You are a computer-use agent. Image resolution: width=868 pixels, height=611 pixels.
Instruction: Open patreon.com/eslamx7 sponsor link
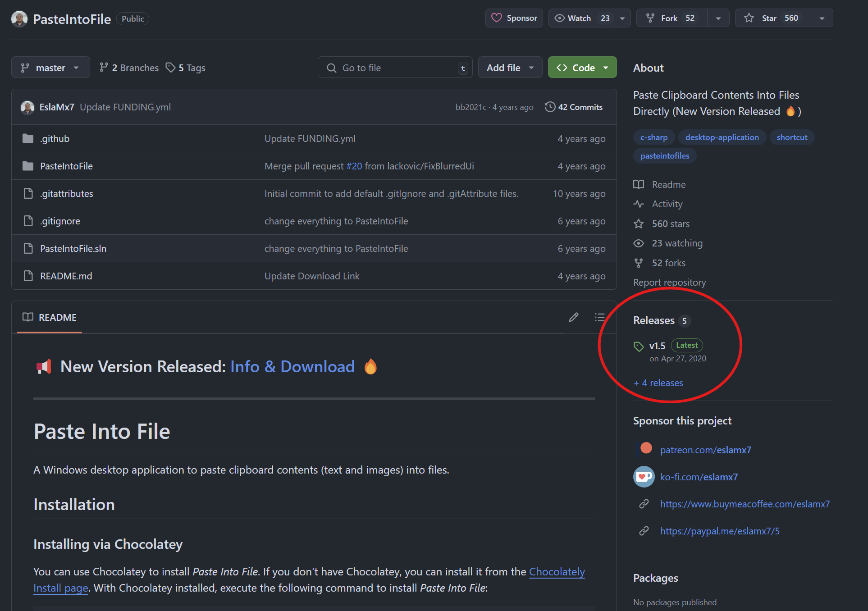[x=705, y=450]
